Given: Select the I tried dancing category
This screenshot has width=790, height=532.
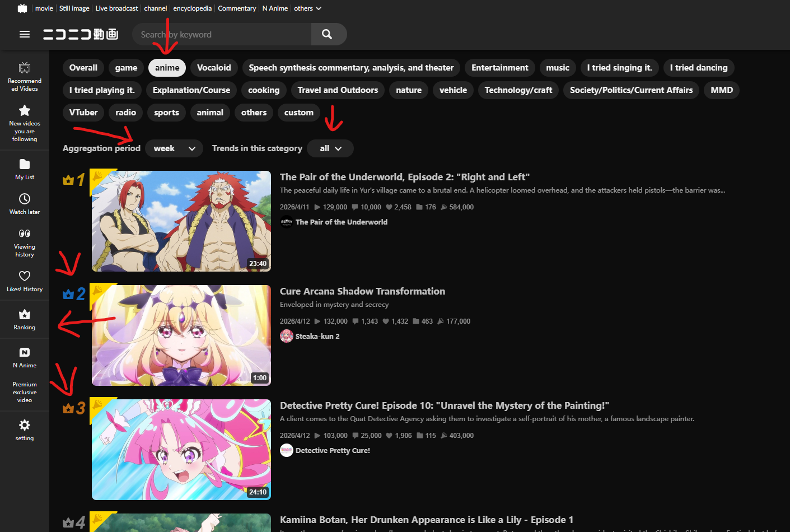Looking at the screenshot, I should point(699,68).
